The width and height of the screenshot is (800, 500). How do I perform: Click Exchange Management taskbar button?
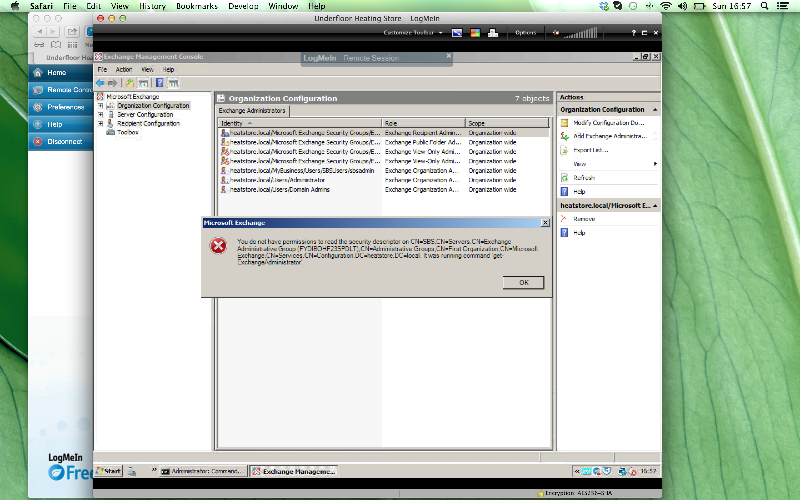point(294,471)
